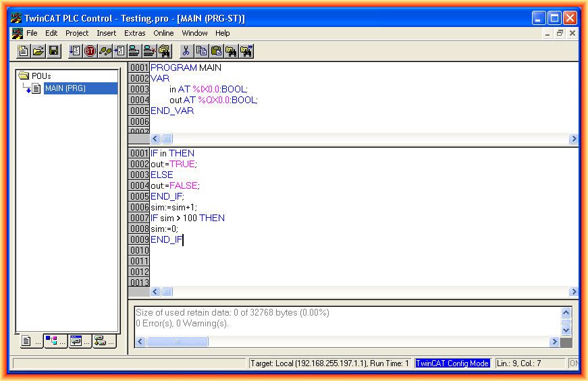Select MAIN (PRG) in the POUs tree

(65, 88)
